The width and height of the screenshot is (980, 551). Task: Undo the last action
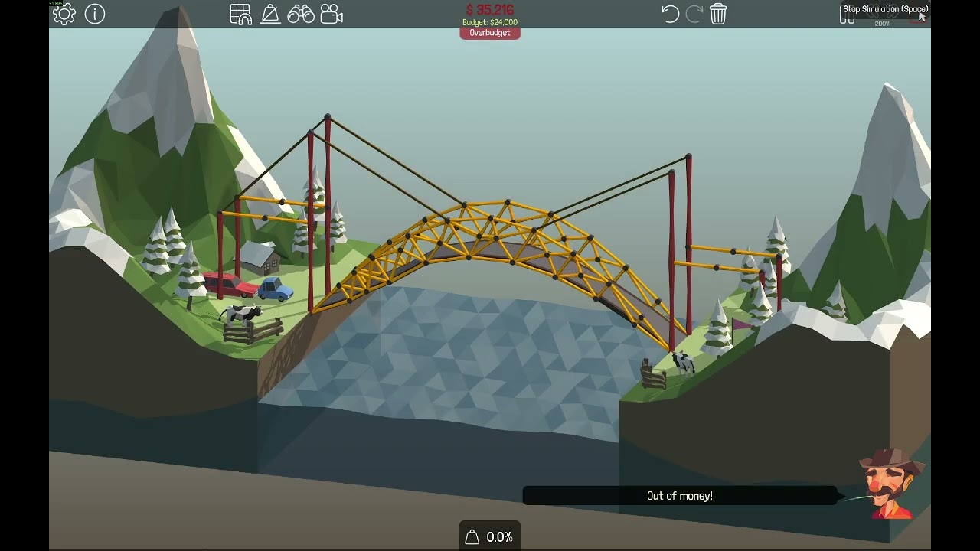coord(670,14)
